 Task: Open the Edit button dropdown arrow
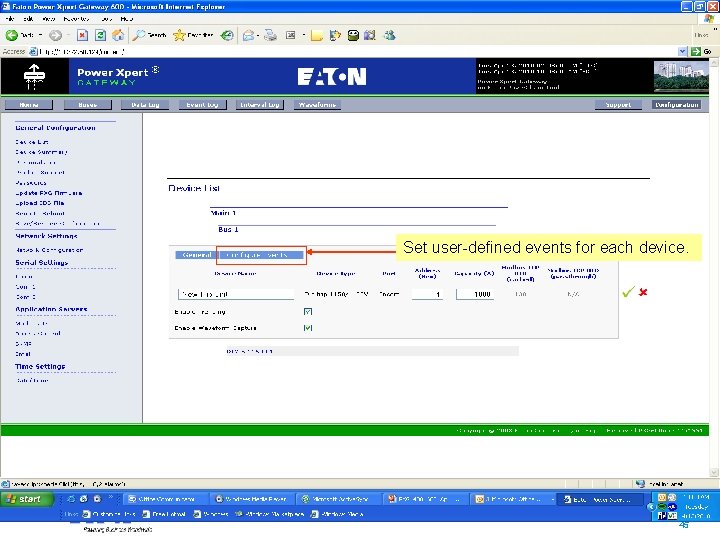pos(304,35)
